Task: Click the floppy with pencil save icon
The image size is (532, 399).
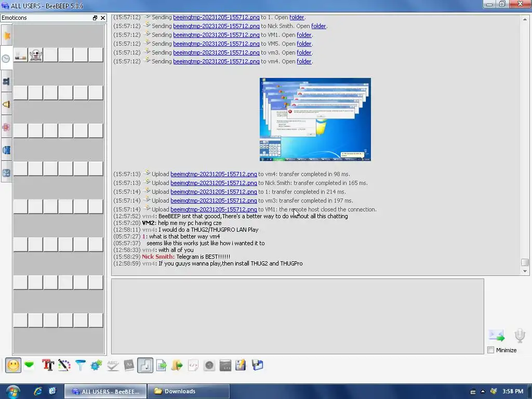Action: point(241,365)
